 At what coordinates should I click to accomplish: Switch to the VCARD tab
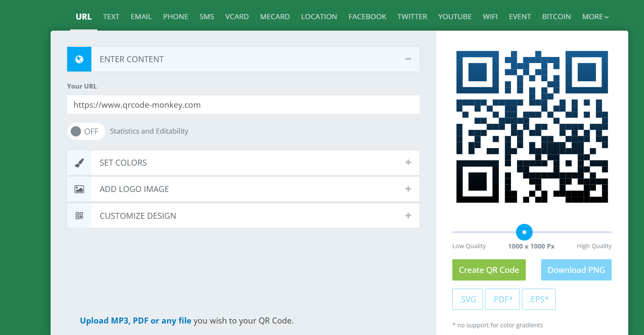[237, 17]
